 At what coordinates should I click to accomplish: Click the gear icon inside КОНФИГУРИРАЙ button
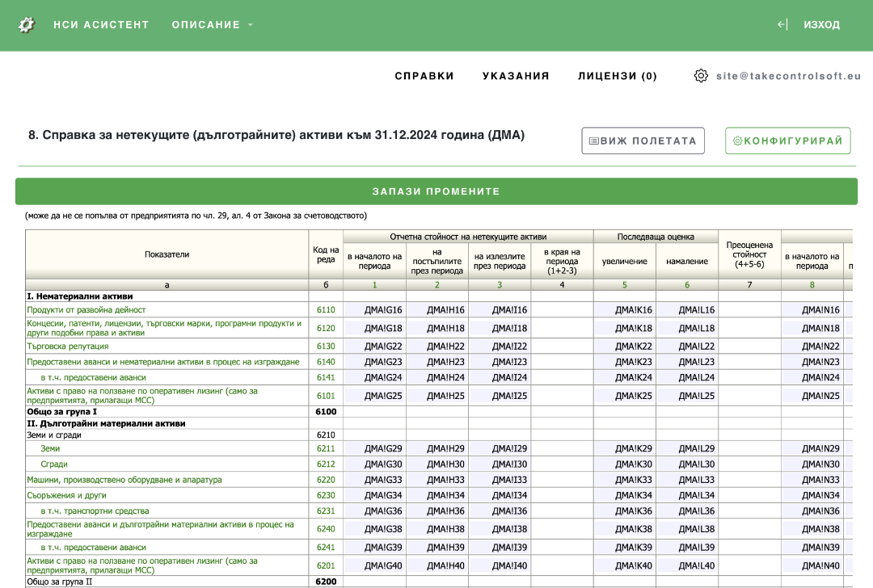pos(736,140)
